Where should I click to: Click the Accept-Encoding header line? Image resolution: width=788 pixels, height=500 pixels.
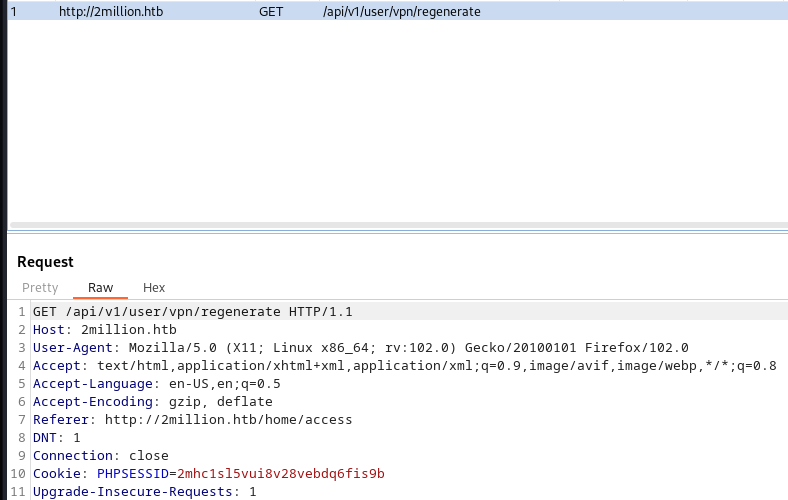click(x=152, y=402)
